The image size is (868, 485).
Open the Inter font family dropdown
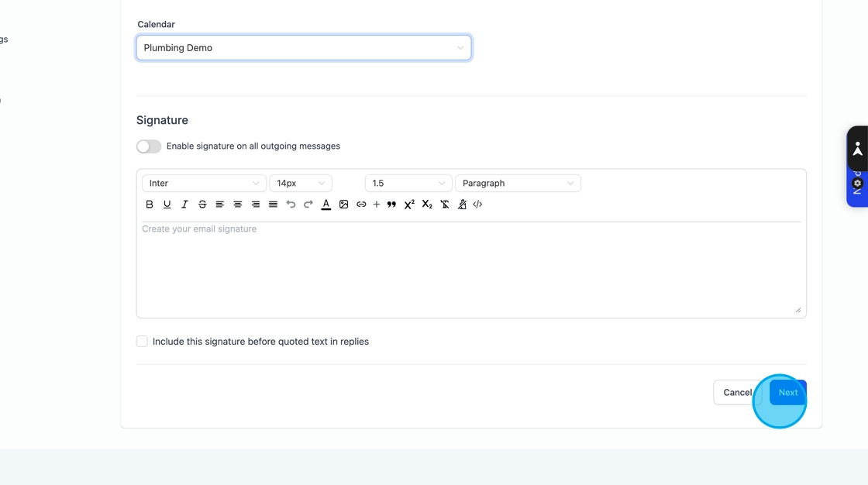(x=204, y=184)
